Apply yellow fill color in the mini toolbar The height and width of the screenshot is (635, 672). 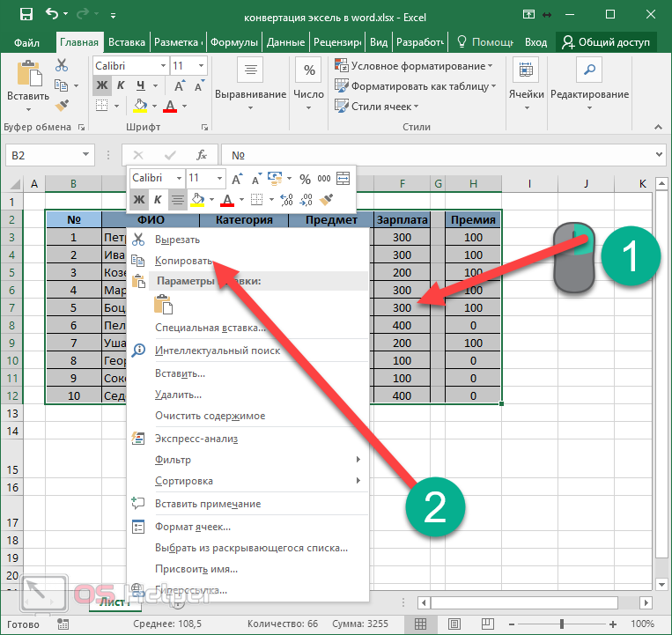click(197, 200)
